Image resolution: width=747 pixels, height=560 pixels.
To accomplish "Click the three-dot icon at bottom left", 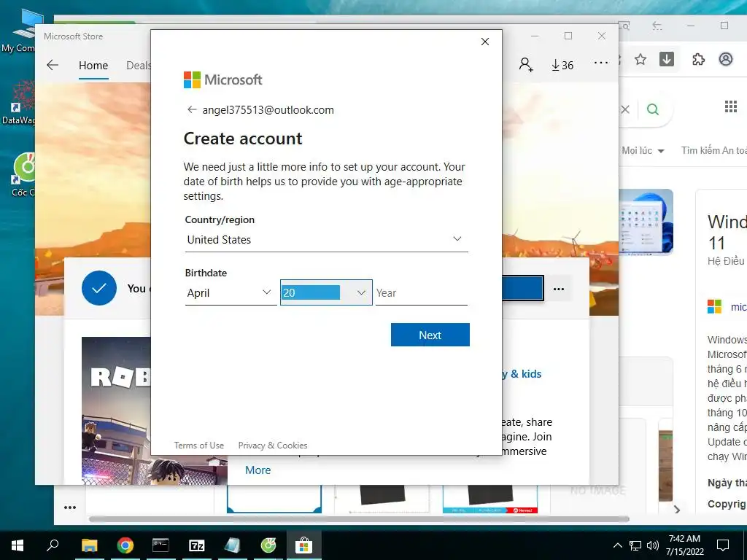I will (70, 507).
